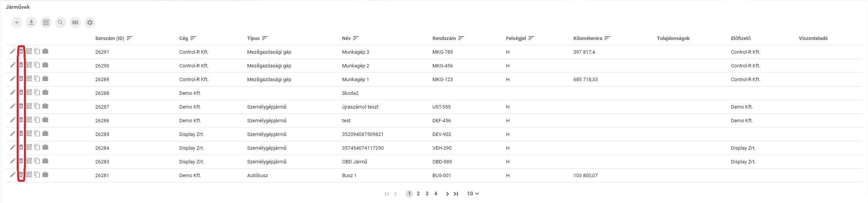Open the search magnifier tool

60,22
